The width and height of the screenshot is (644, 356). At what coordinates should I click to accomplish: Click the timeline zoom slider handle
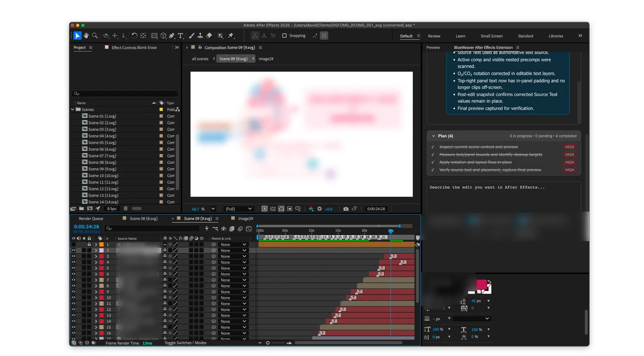coord(268,343)
